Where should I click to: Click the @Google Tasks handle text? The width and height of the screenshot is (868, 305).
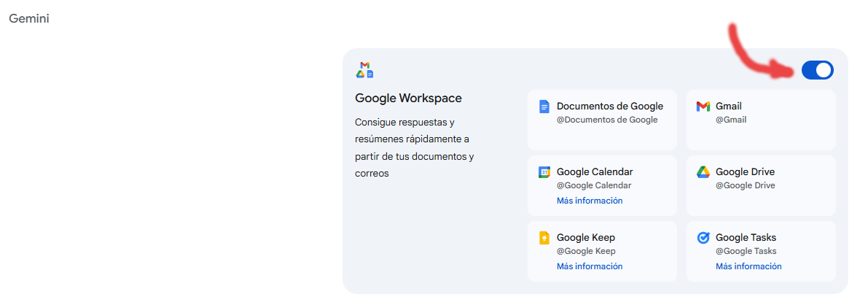(746, 251)
